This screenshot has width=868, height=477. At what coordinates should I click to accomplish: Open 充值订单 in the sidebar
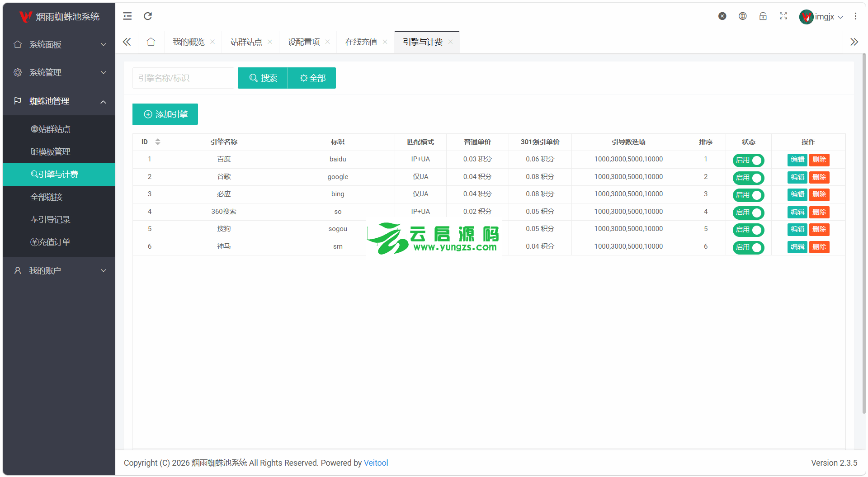click(x=59, y=242)
